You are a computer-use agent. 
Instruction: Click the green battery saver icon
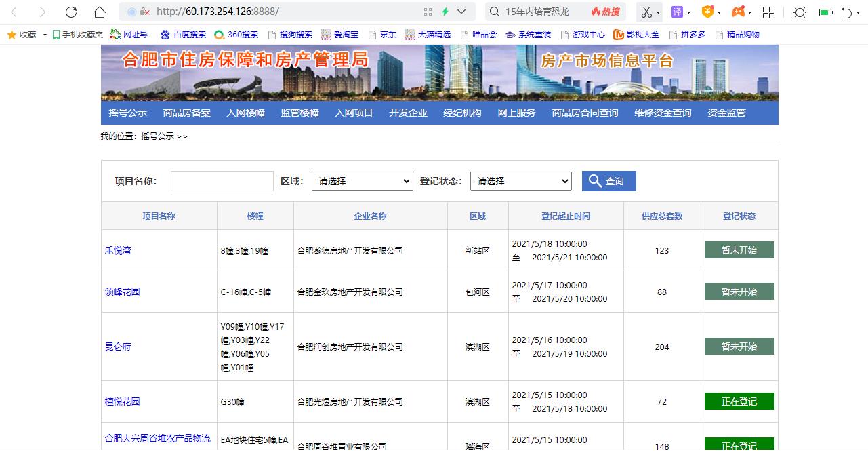tap(827, 12)
